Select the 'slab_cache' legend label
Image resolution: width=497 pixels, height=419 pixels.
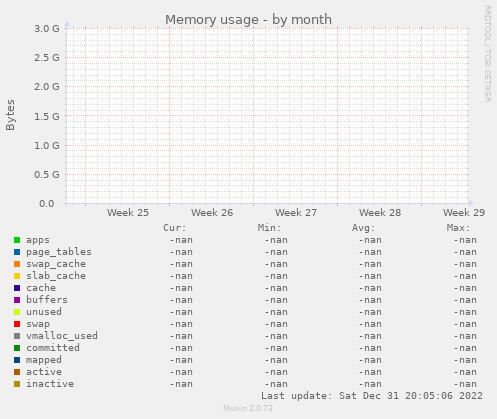(56, 276)
